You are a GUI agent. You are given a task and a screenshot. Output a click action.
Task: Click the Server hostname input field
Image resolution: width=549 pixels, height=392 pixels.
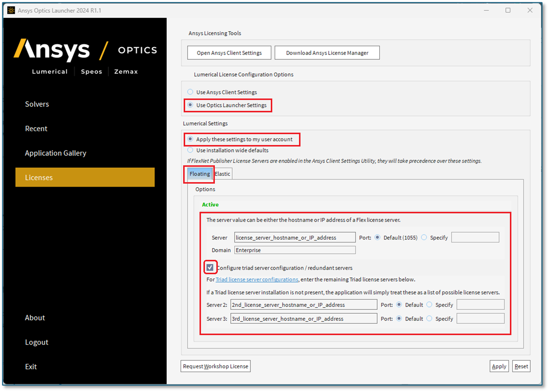pos(295,237)
